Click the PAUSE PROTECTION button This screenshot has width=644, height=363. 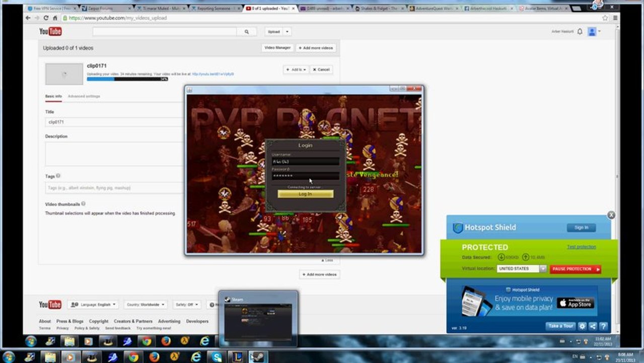[x=575, y=269]
